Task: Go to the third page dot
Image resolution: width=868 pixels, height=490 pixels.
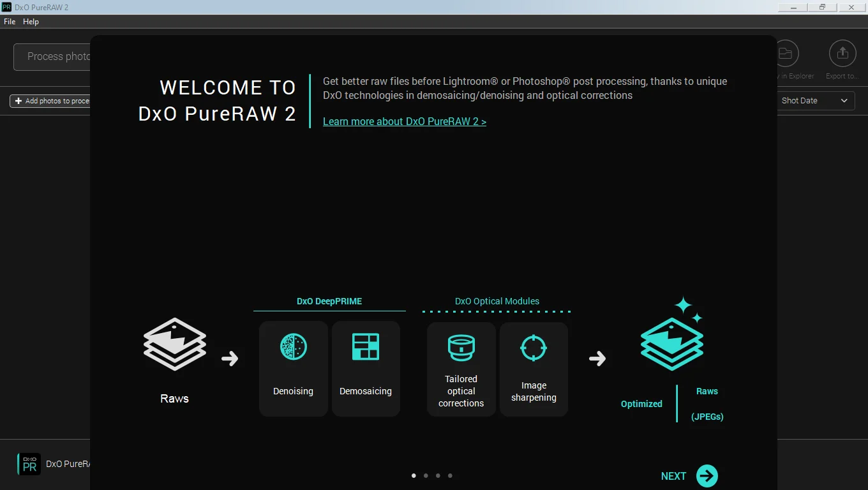Action: tap(438, 475)
